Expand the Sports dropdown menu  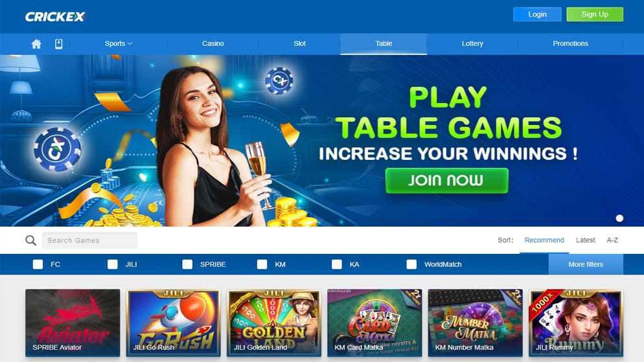click(x=119, y=43)
